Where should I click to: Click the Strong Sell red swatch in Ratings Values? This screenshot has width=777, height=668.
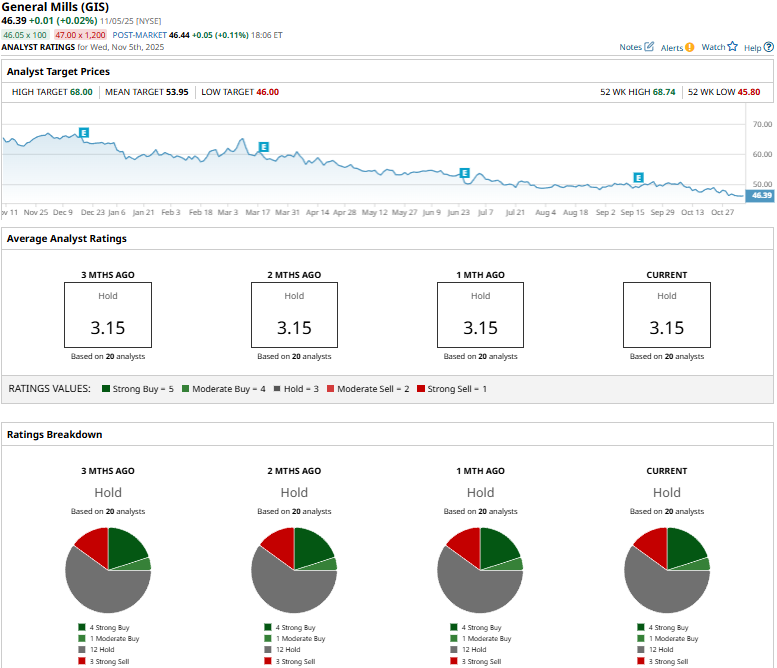[421, 388]
